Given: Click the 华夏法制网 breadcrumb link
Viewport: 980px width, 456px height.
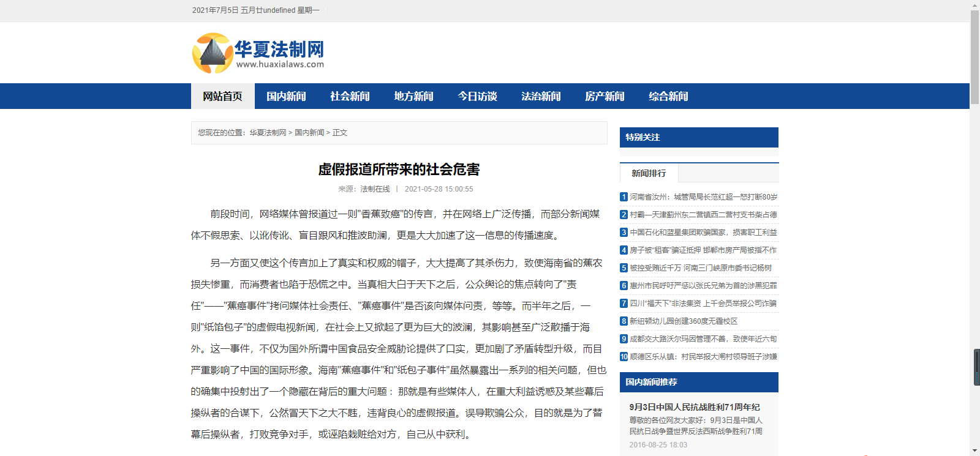Looking at the screenshot, I should point(268,133).
